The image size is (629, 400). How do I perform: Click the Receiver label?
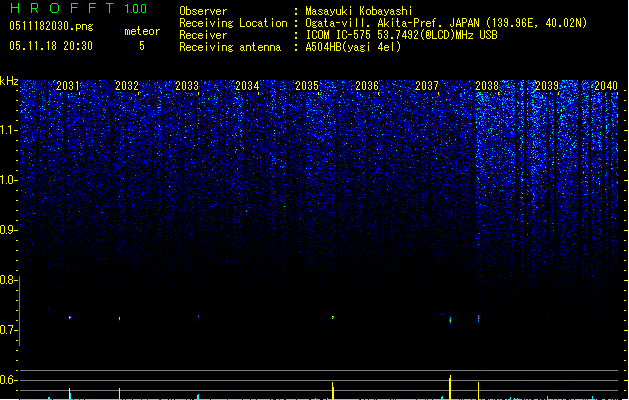203,35
